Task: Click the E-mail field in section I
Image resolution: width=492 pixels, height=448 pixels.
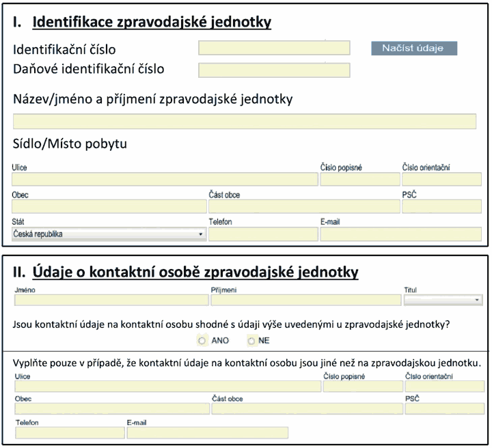Action: pyautogui.click(x=400, y=234)
